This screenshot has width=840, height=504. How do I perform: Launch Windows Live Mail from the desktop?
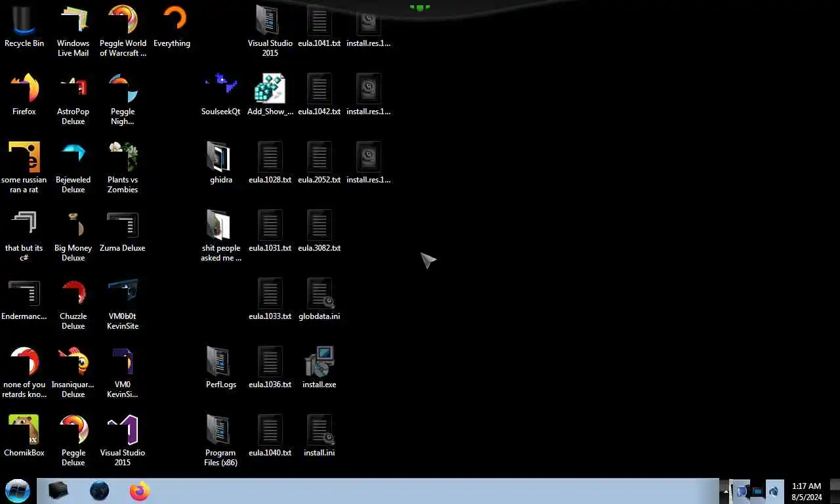pyautogui.click(x=73, y=31)
